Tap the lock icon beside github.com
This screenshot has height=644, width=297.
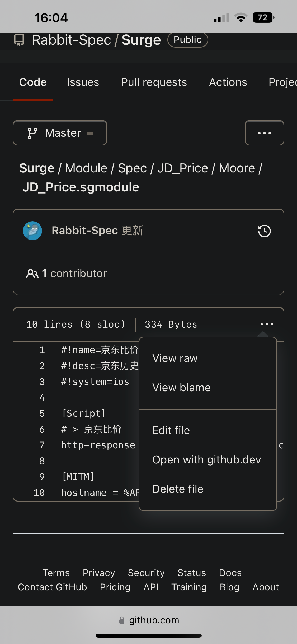[x=122, y=620]
